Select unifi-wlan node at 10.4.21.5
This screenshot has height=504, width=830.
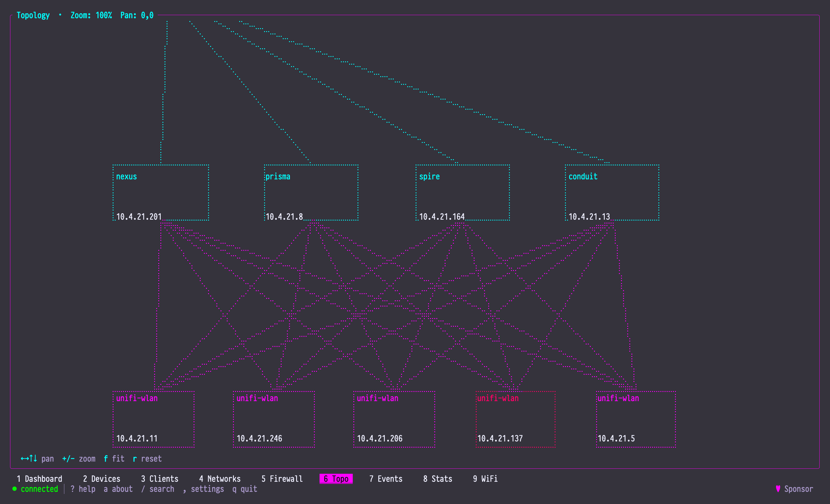pyautogui.click(x=636, y=420)
